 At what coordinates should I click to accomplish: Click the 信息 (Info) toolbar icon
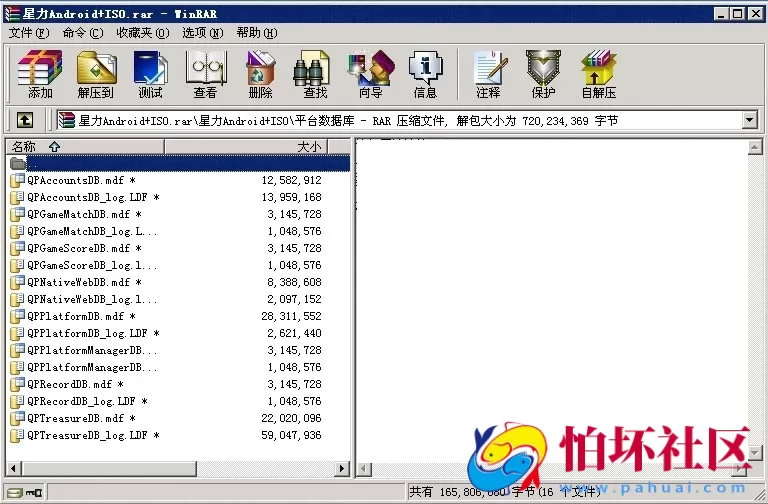click(425, 73)
